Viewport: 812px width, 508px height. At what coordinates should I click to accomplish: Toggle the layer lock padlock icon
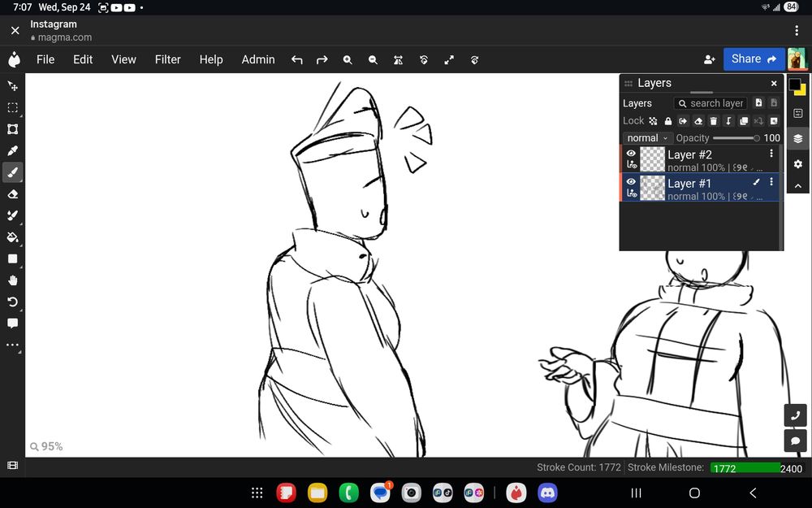(x=668, y=121)
